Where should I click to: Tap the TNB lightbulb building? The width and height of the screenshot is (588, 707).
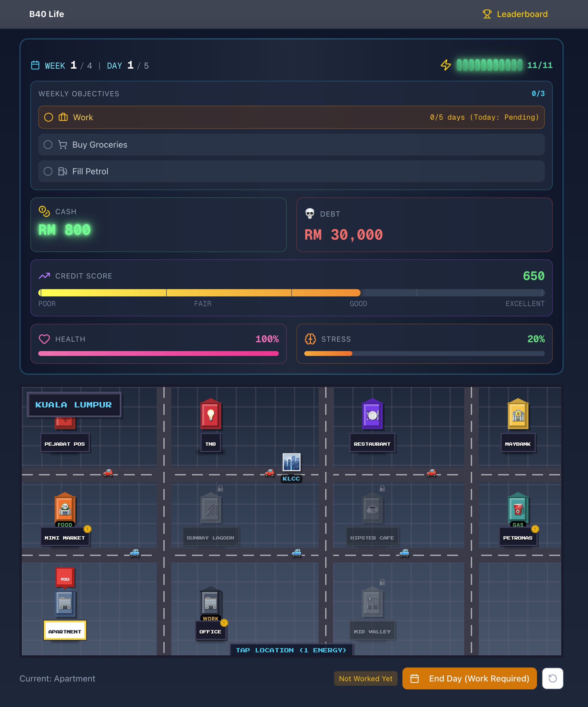tap(210, 415)
